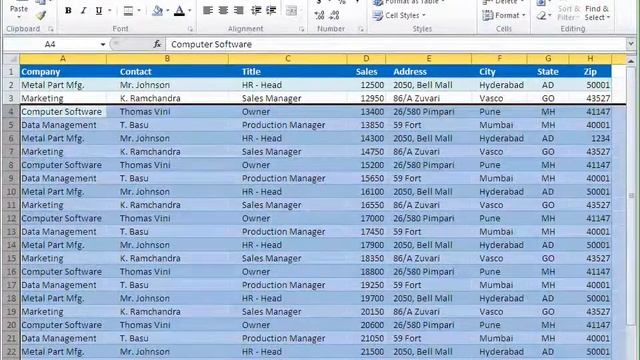Open Fill Color dropdown arrow
This screenshot has height=360, width=640.
click(x=167, y=11)
